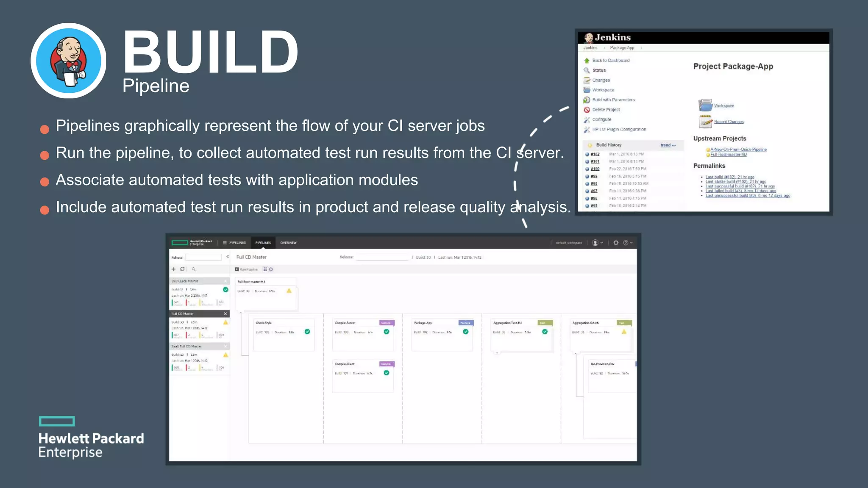
Task: Open the user account dropdown
Action: tap(597, 243)
